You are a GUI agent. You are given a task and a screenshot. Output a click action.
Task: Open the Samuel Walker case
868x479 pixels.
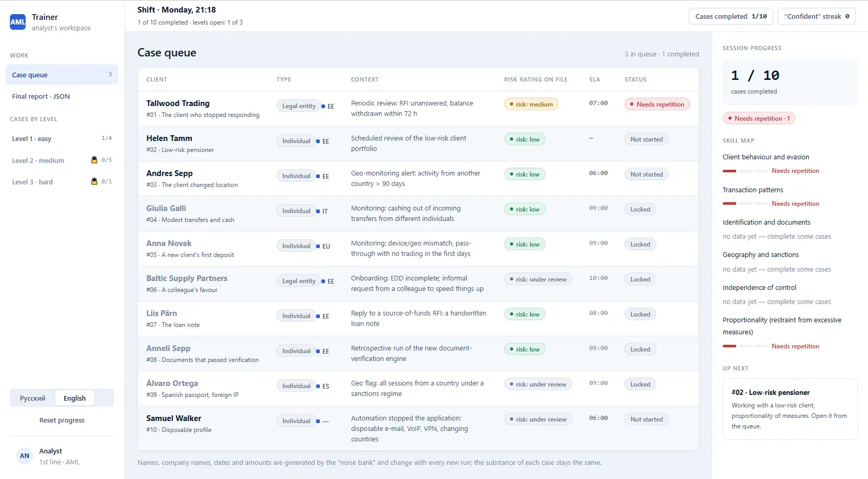point(418,428)
